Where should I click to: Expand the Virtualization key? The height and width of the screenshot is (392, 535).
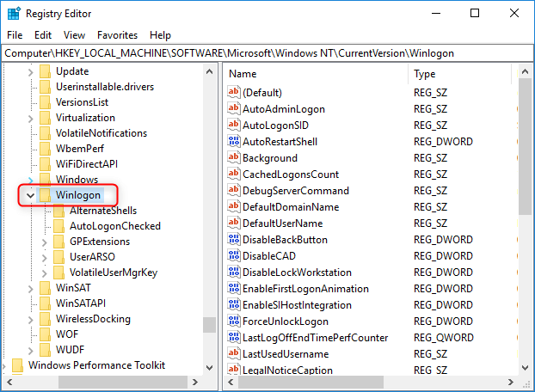tap(30, 118)
